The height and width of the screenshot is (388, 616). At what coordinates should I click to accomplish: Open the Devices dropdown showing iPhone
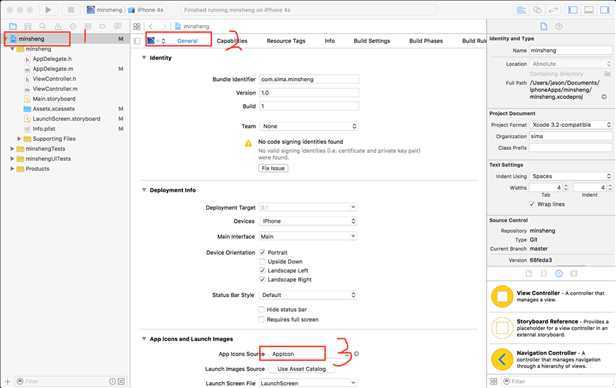309,221
